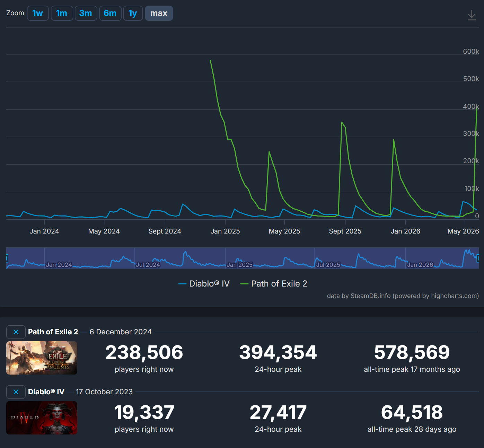Click the Diablo IV game thumbnail

tap(42, 418)
